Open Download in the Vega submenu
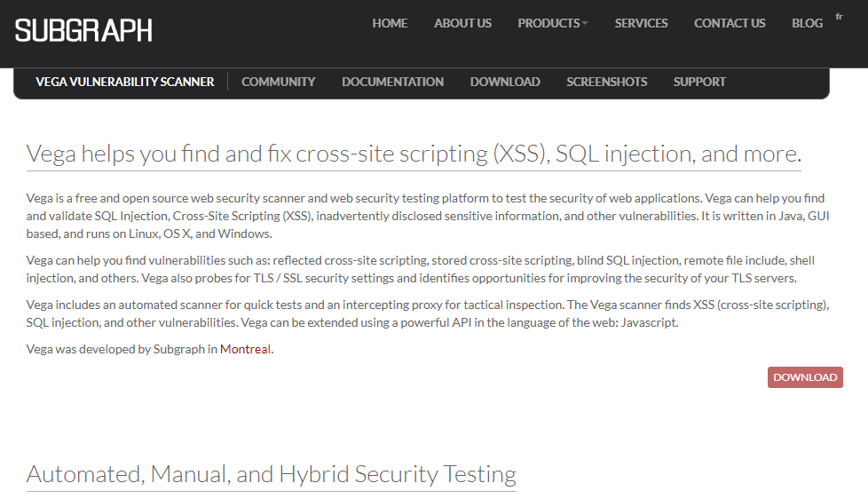Viewport: 868px width, 499px height. 505,82
